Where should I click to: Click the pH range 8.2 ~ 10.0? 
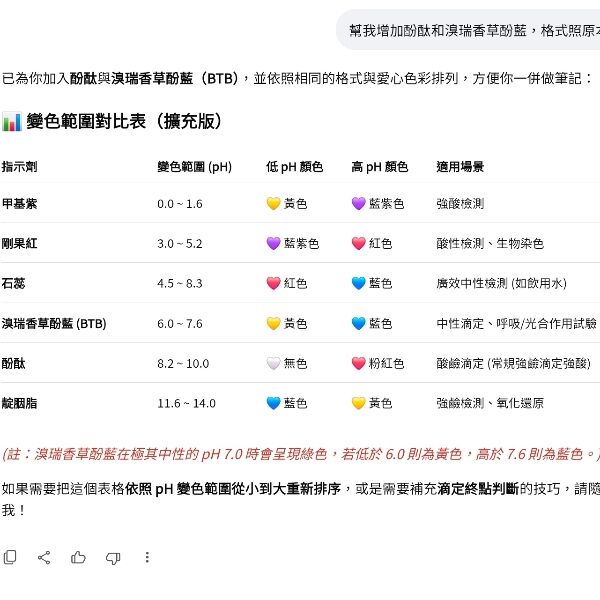tap(183, 364)
